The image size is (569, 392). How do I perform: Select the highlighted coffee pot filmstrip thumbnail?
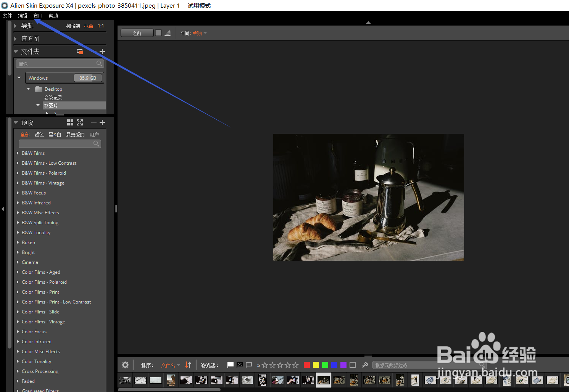point(324,380)
